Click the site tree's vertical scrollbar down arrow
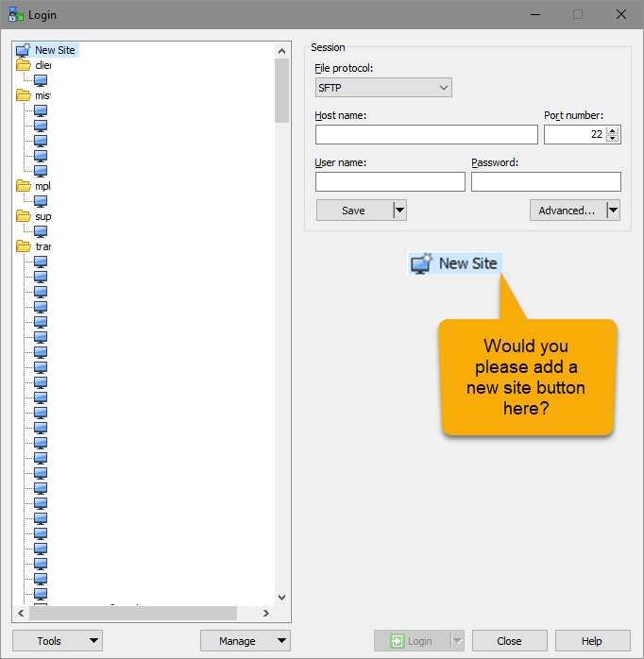Viewport: 644px width, 659px height. pyautogui.click(x=281, y=597)
